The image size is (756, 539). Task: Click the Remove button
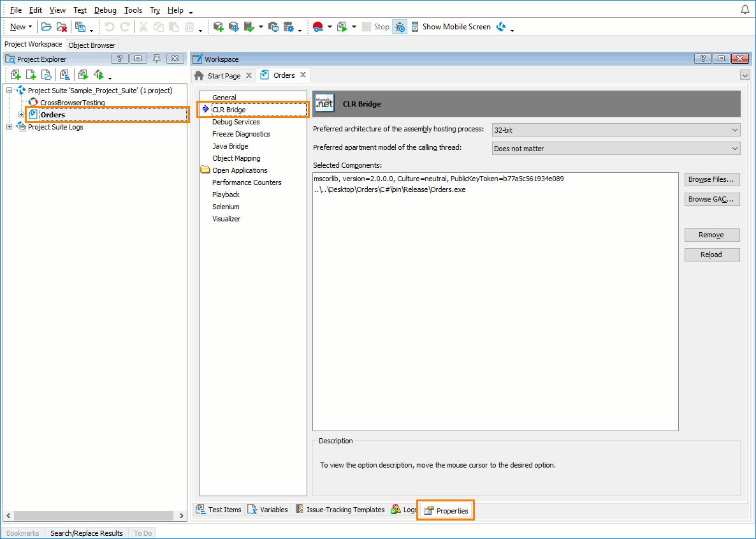click(x=711, y=235)
